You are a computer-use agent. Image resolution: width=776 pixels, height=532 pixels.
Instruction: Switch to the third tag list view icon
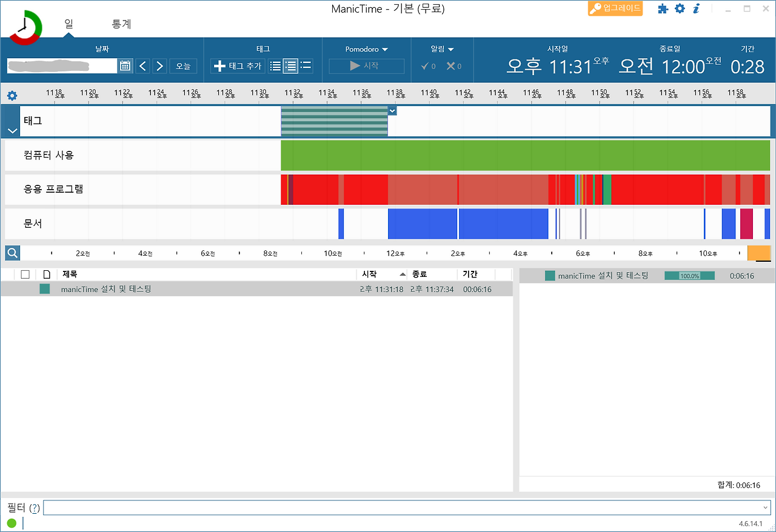click(x=306, y=66)
